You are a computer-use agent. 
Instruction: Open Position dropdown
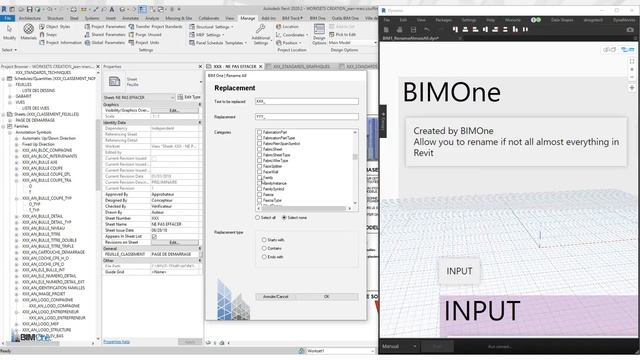click(289, 42)
